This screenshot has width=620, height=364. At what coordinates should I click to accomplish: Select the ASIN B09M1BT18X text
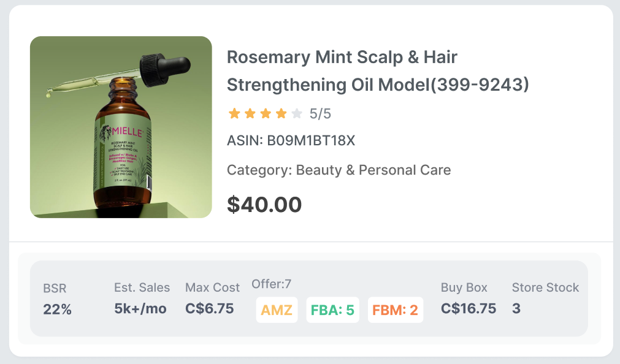(291, 140)
